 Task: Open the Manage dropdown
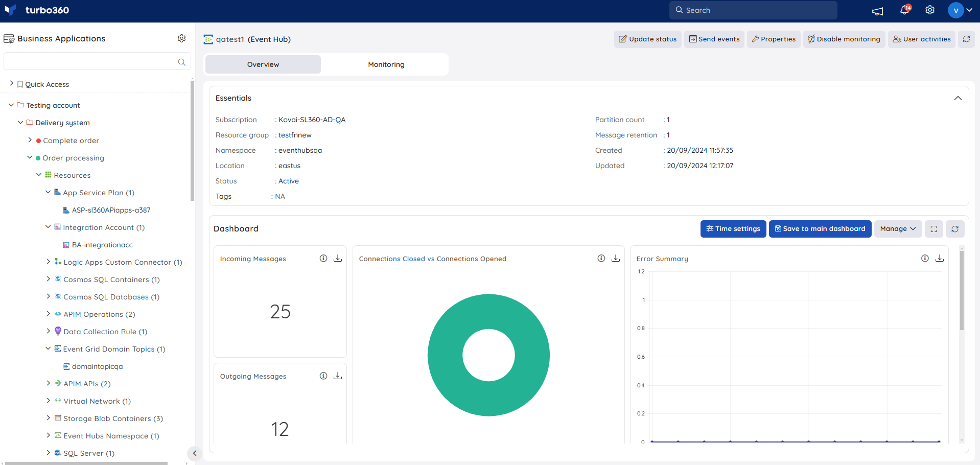[x=898, y=229]
